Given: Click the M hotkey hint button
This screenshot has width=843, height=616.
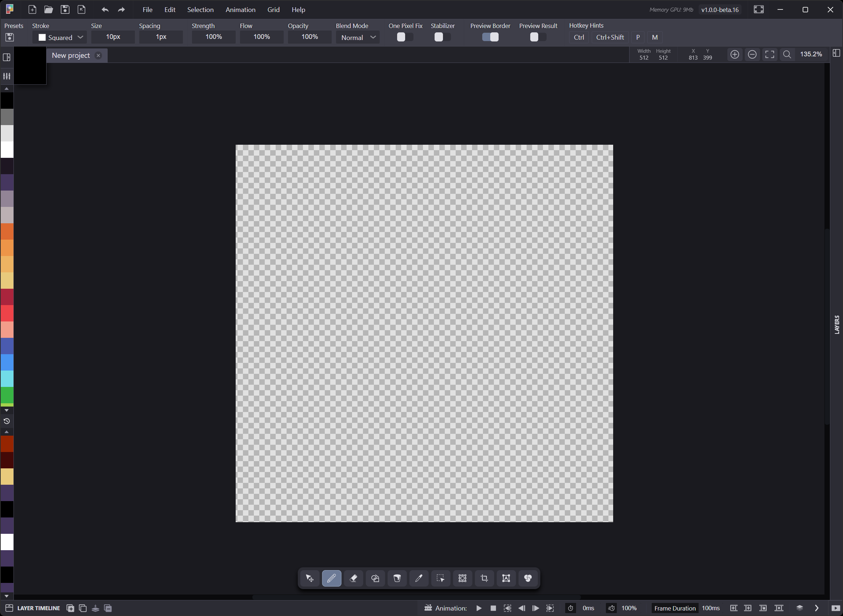Looking at the screenshot, I should click(x=655, y=37).
